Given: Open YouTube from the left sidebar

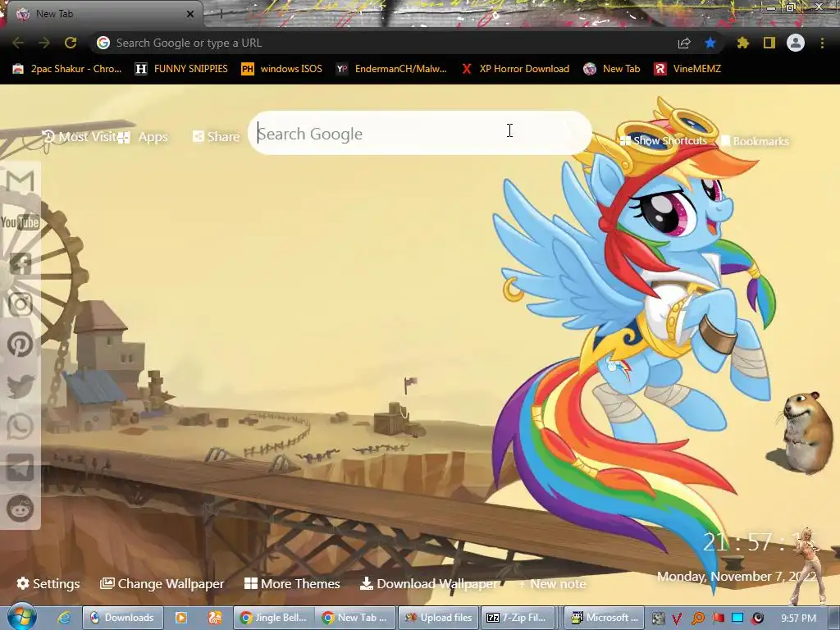Looking at the screenshot, I should pos(21,221).
